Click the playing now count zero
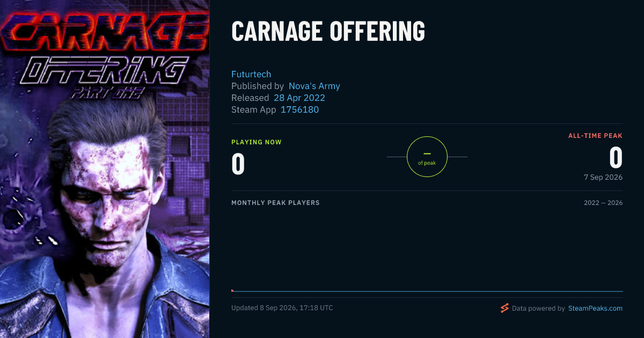 pos(238,164)
